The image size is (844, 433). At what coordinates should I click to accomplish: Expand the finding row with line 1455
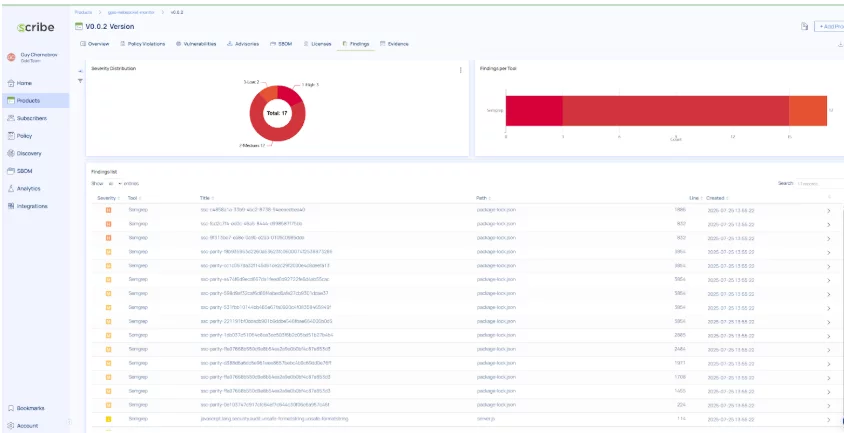coord(828,392)
